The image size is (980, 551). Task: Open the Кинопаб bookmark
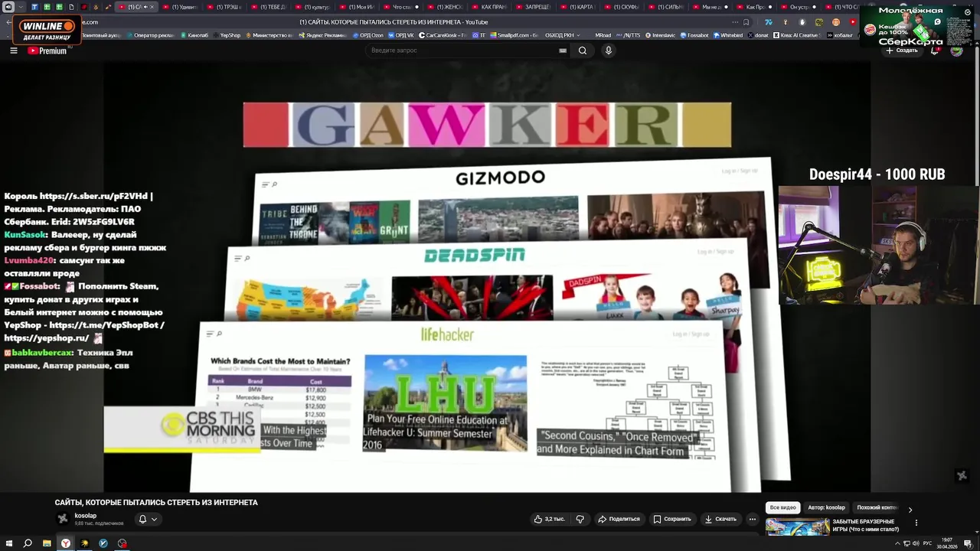pos(194,35)
